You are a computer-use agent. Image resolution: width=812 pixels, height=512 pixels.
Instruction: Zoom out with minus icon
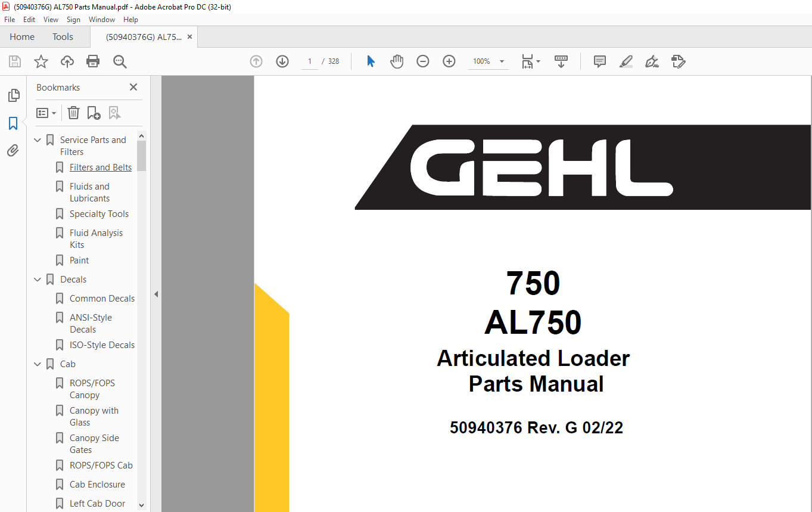423,61
